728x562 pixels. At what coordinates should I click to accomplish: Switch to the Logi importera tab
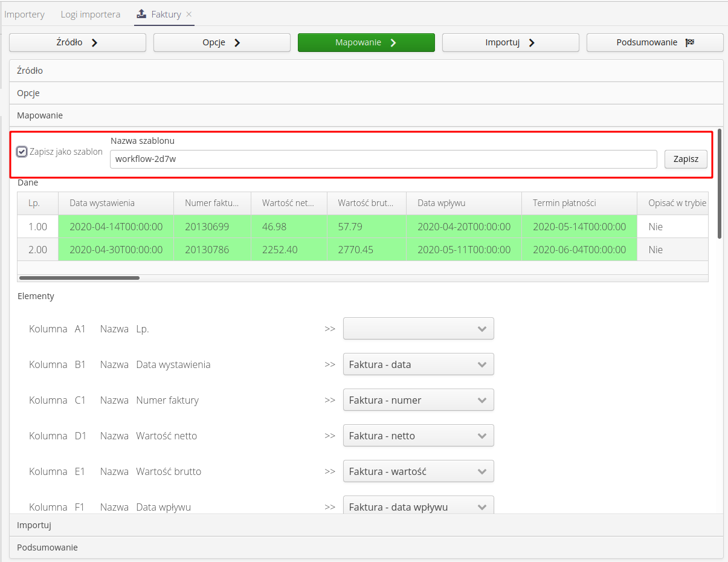point(90,14)
